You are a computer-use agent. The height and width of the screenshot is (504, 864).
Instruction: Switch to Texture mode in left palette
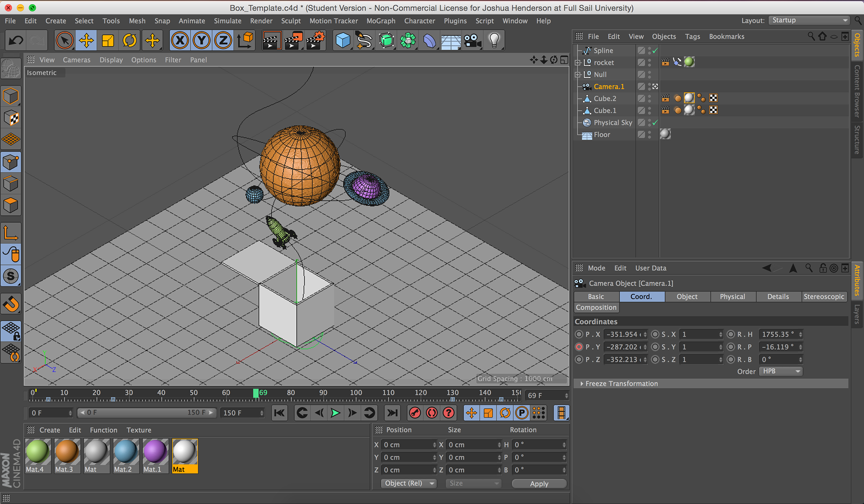coord(11,118)
